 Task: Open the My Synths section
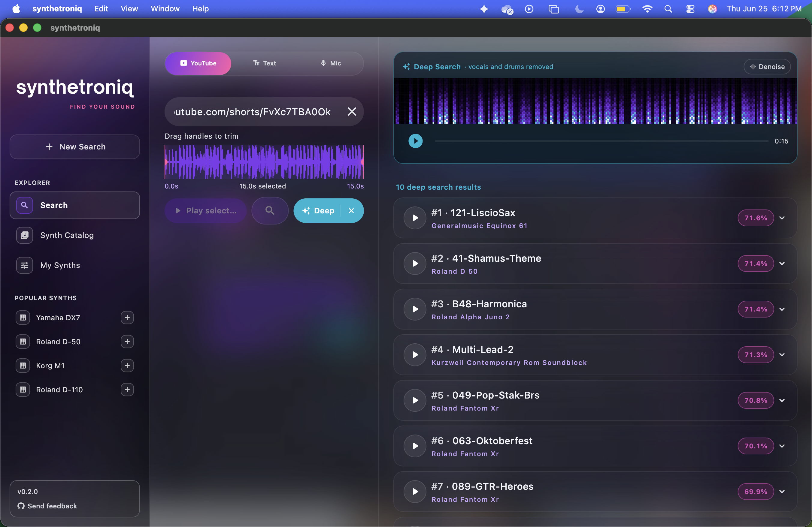[x=75, y=265]
